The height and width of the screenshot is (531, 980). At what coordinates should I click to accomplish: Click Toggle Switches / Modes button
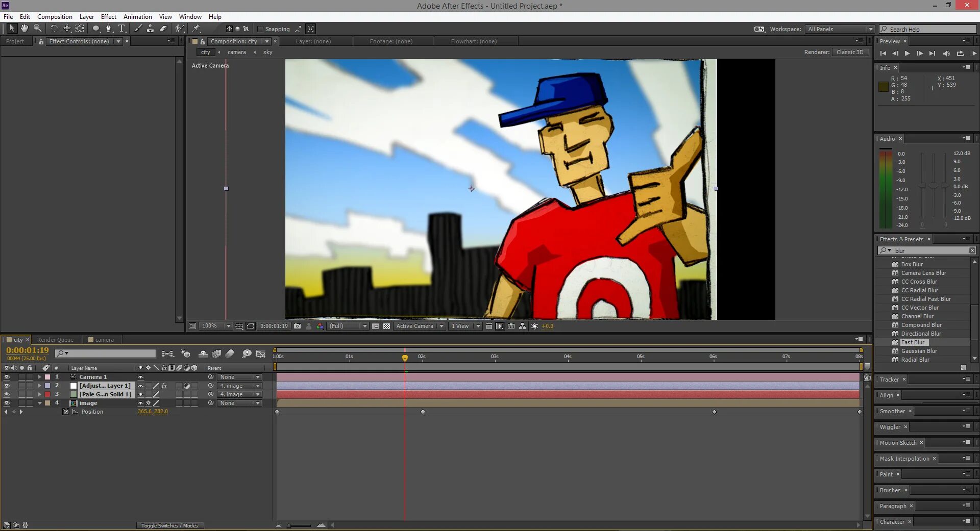pos(169,526)
